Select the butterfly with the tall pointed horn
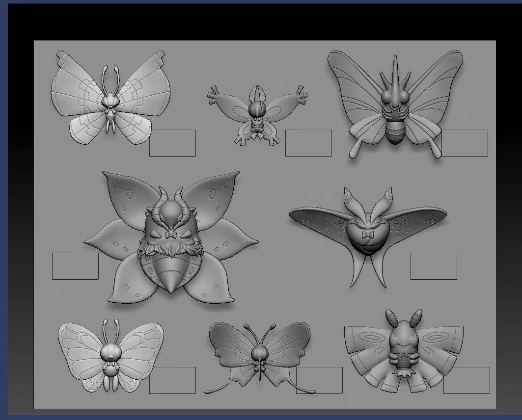 [x=395, y=102]
